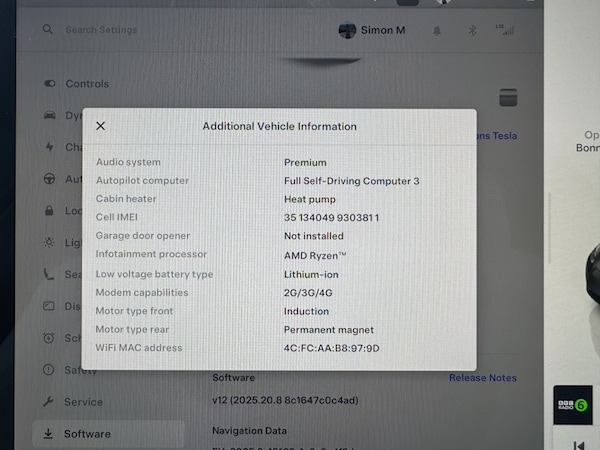Open the Safety settings section
Screen dimensions: 600x450
click(80, 370)
